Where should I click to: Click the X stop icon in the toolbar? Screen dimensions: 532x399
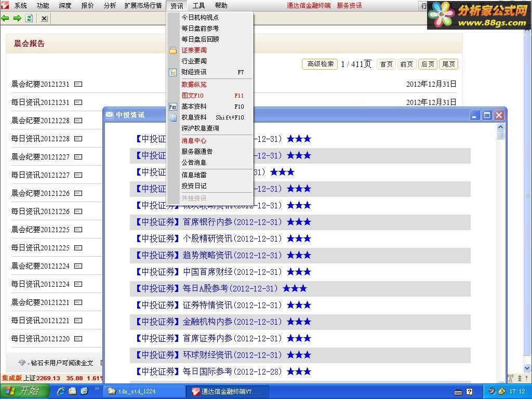(x=44, y=18)
